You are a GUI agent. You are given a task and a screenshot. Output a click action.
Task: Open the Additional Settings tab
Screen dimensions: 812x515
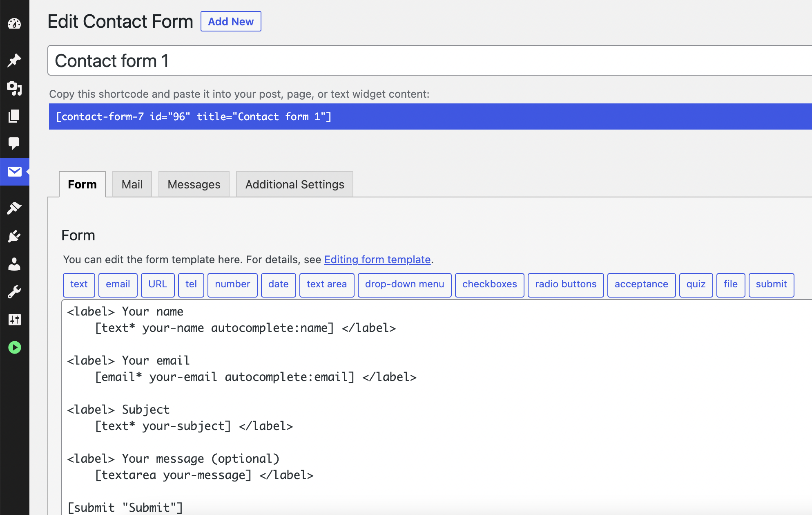pos(294,184)
